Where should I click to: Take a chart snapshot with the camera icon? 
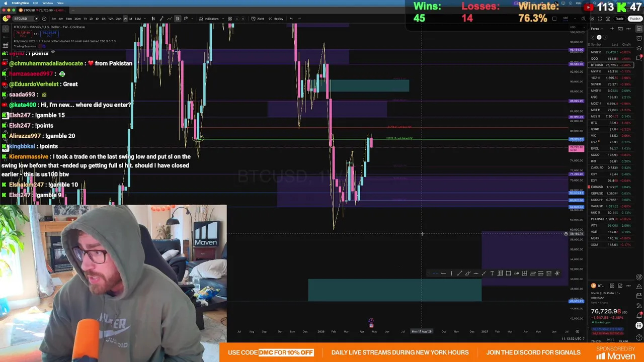pyautogui.click(x=608, y=19)
